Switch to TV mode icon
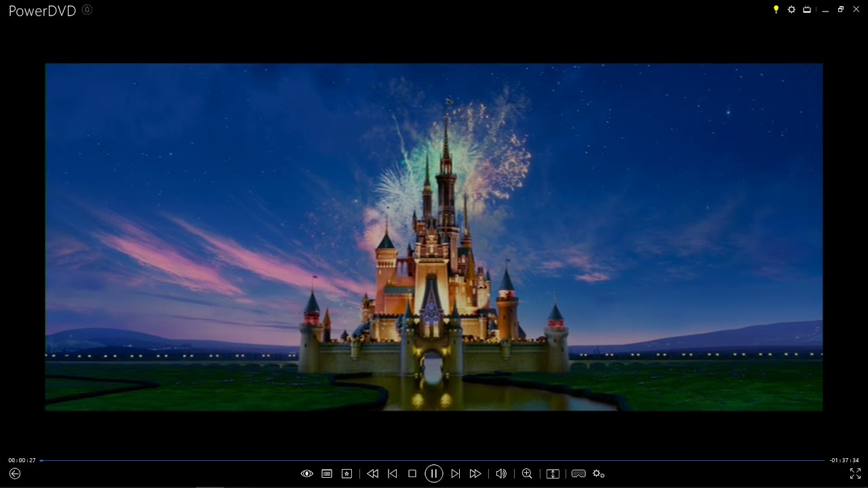Viewport: 868px width, 488px height. (x=807, y=9)
